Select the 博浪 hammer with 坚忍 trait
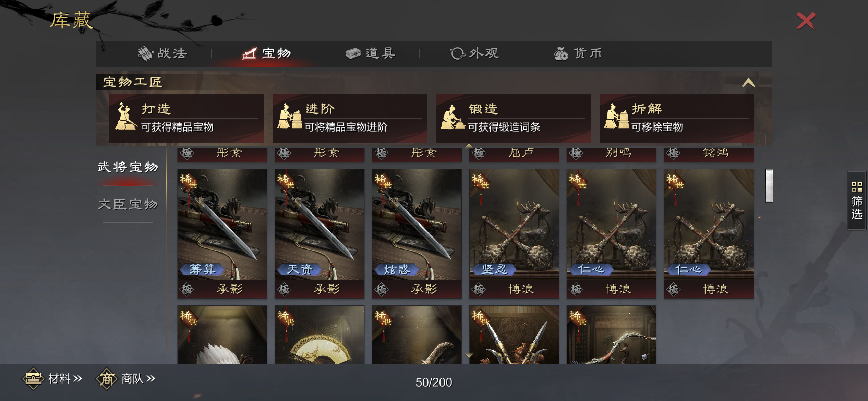 pos(514,233)
